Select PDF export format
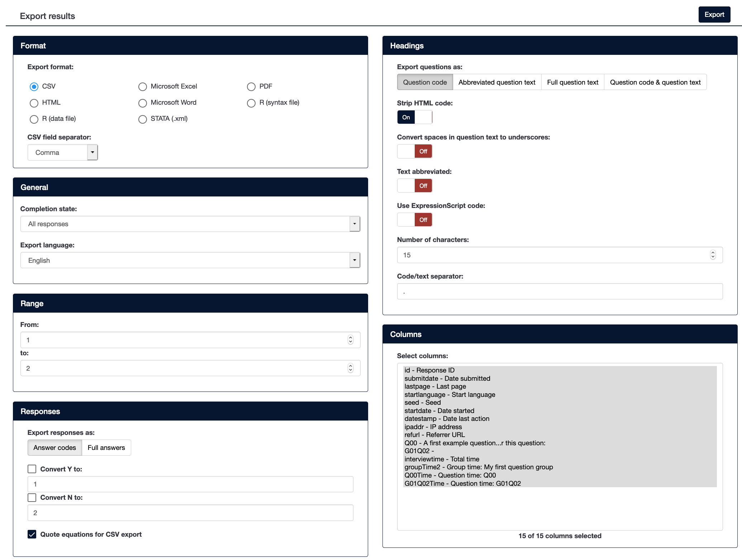 (251, 87)
